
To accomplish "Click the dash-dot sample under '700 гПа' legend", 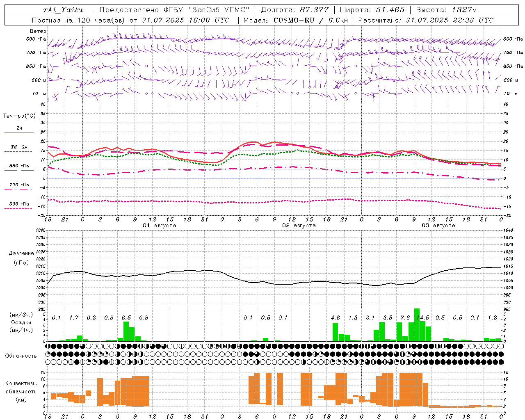I will click(18, 189).
